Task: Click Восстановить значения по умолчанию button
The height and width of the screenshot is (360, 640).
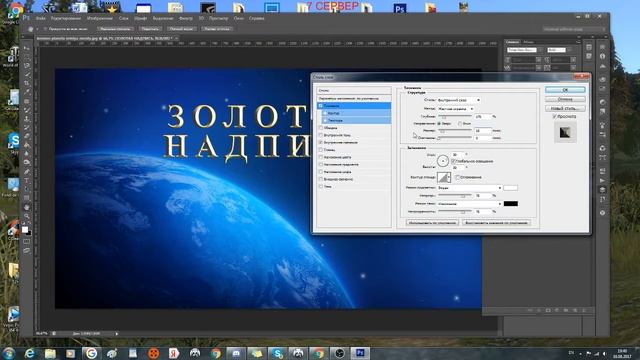Action: click(496, 223)
